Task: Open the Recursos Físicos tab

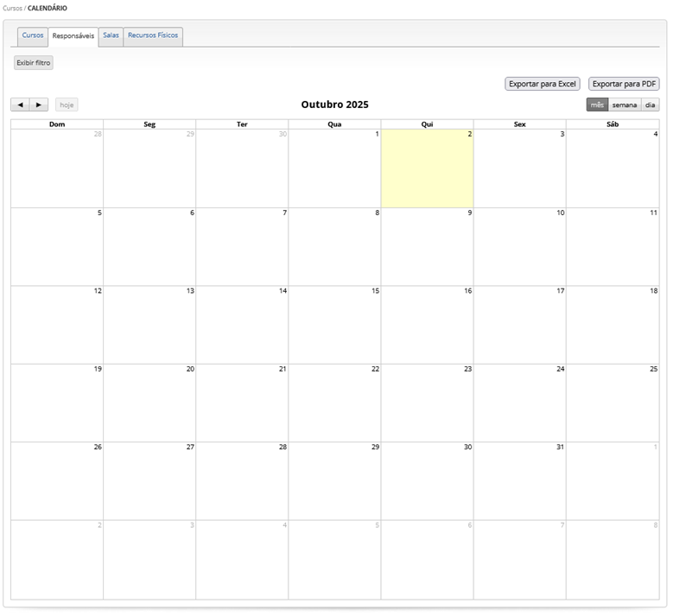Action: click(x=153, y=35)
